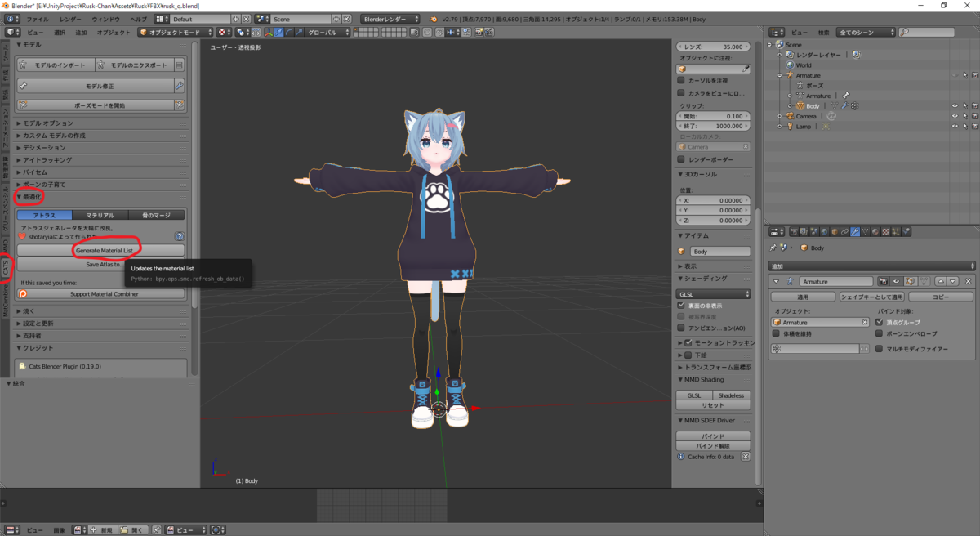The image size is (980, 536).
Task: Switch to the 骨のマージ tab
Action: coord(157,215)
